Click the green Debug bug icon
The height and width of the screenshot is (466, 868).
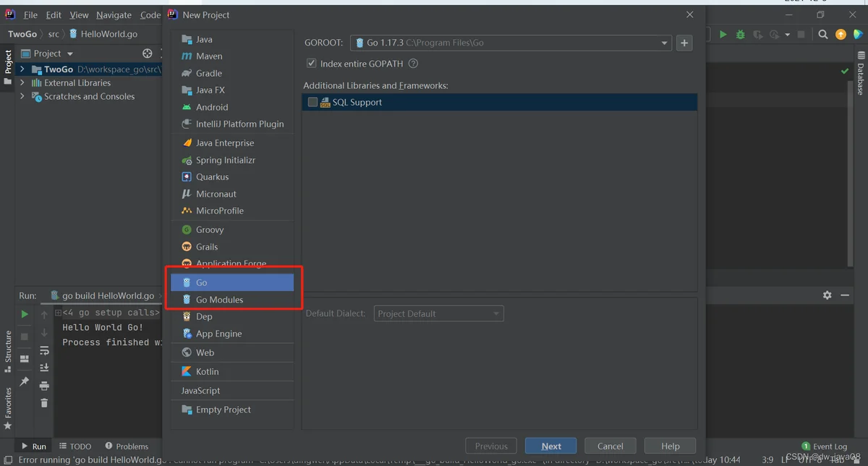click(x=740, y=34)
